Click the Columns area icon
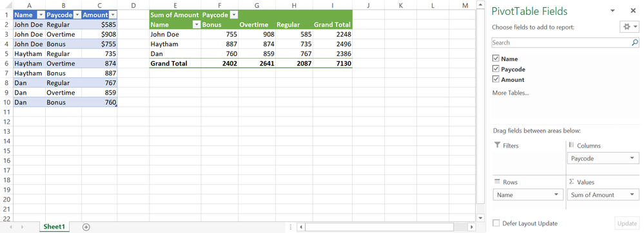Viewport: 644px width, 233px height. click(571, 145)
